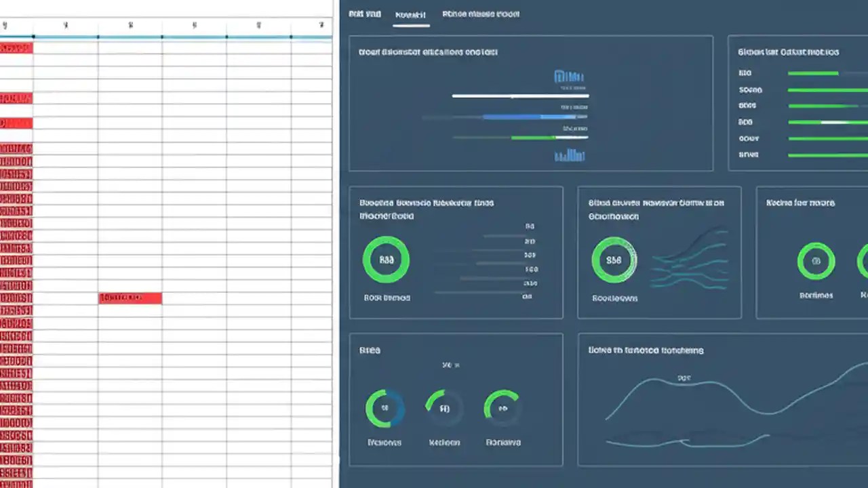Click the label text below the 833 donut chart
Viewport: 868px width, 488px height.
pyautogui.click(x=387, y=298)
